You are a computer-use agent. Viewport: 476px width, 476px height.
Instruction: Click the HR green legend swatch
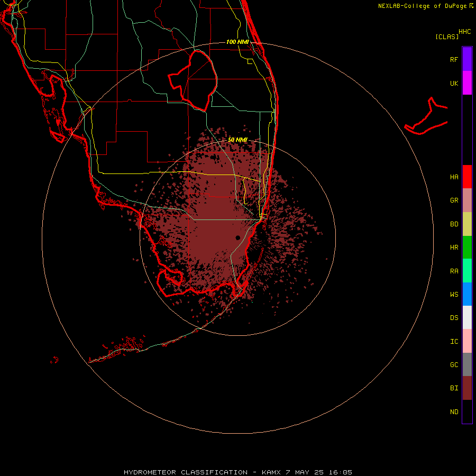tap(467, 248)
